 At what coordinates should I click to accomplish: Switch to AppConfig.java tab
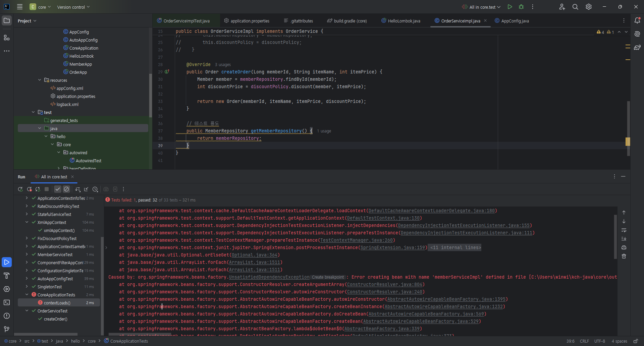click(x=512, y=21)
